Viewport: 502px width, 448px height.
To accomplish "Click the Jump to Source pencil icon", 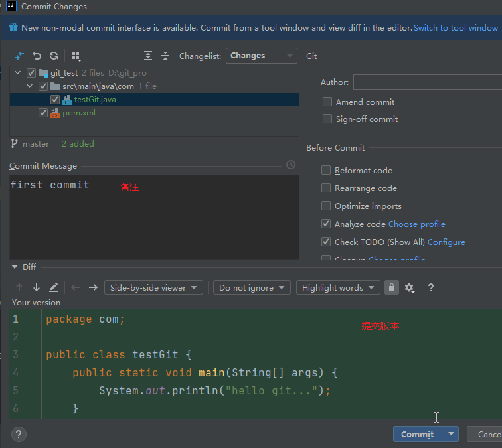I will [x=54, y=287].
